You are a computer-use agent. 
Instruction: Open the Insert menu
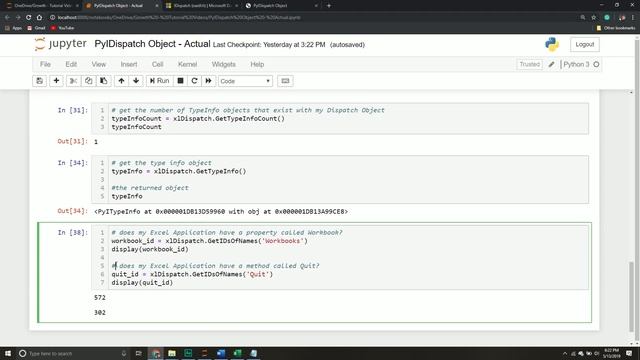coord(129,64)
